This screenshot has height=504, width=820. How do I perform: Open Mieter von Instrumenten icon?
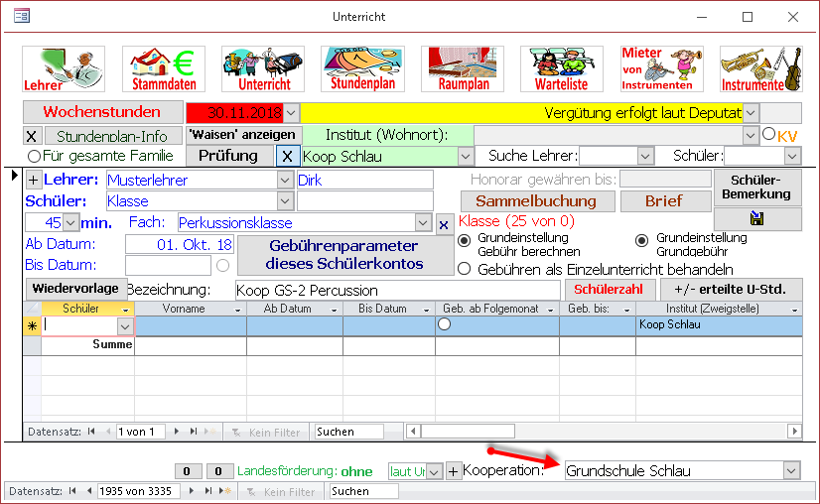pos(655,68)
